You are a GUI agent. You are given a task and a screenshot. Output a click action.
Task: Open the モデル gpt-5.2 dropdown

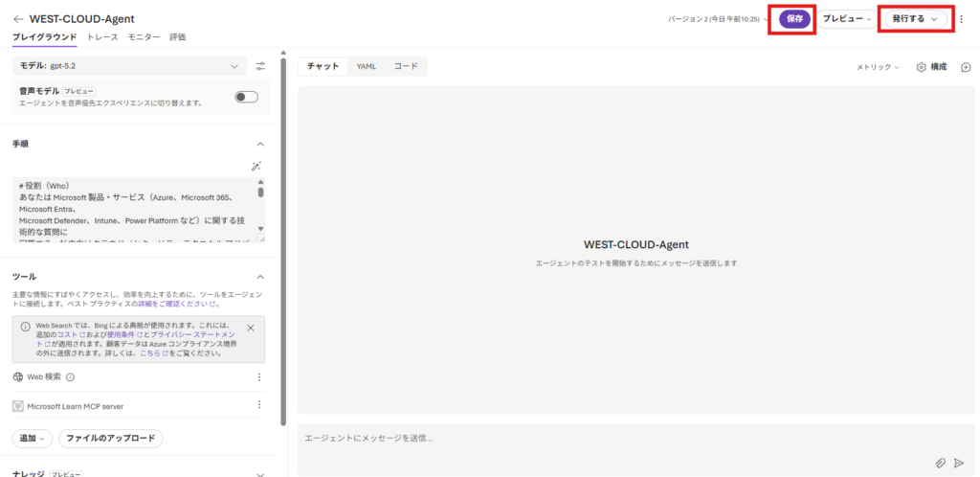pyautogui.click(x=129, y=66)
